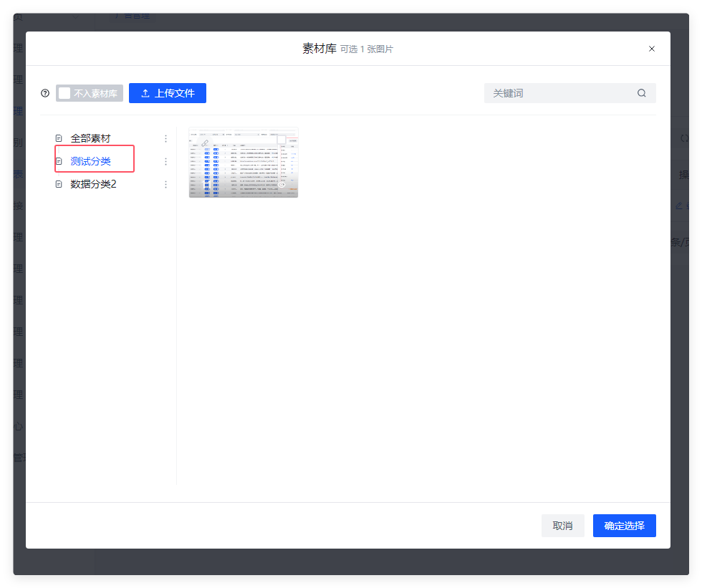Screen dimensions: 702x588
Task: Open the more options menu for 全部素材
Action: [166, 138]
